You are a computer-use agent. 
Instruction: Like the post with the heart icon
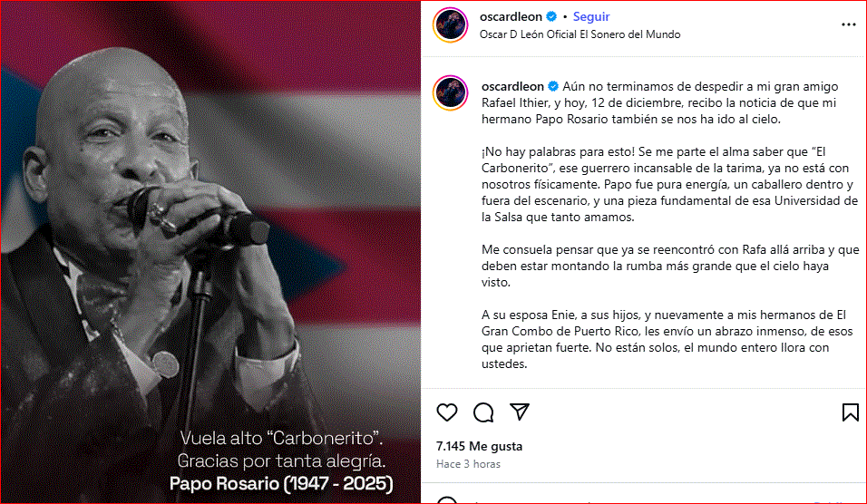447,412
